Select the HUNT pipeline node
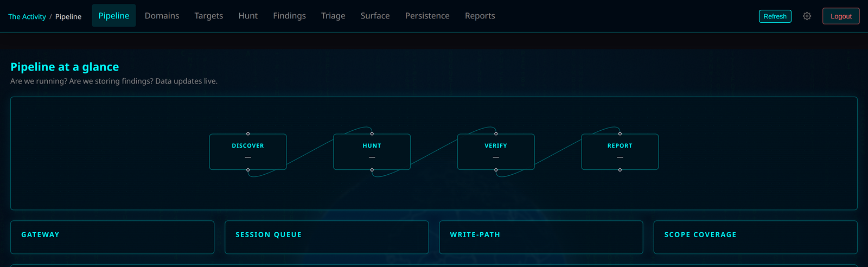The width and height of the screenshot is (868, 267). click(x=372, y=152)
